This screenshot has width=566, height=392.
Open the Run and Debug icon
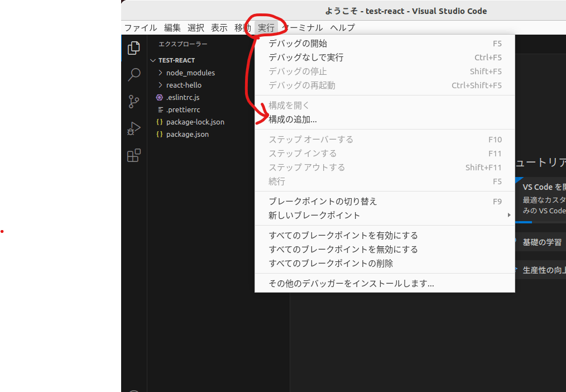pos(134,128)
